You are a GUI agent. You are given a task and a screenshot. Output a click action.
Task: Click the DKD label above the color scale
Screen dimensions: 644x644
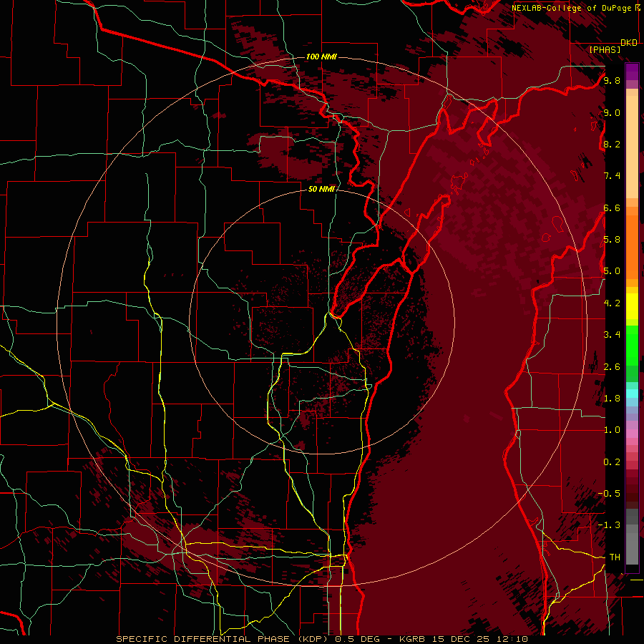629,43
